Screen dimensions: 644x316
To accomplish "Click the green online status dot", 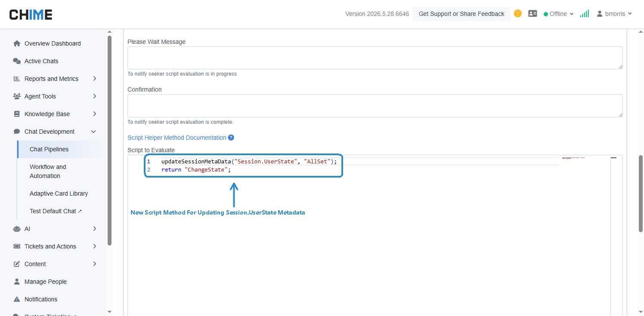I will pos(546,14).
